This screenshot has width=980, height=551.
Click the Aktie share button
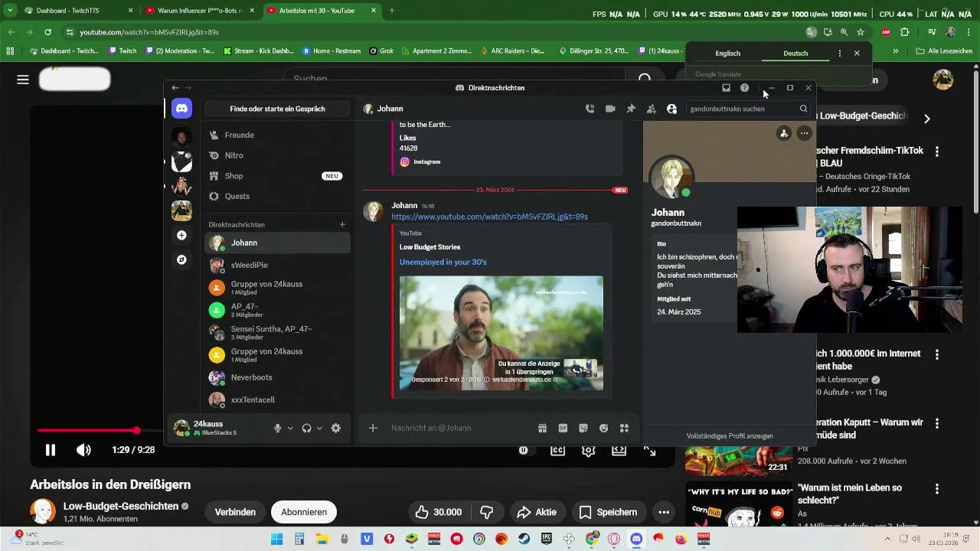click(x=537, y=512)
